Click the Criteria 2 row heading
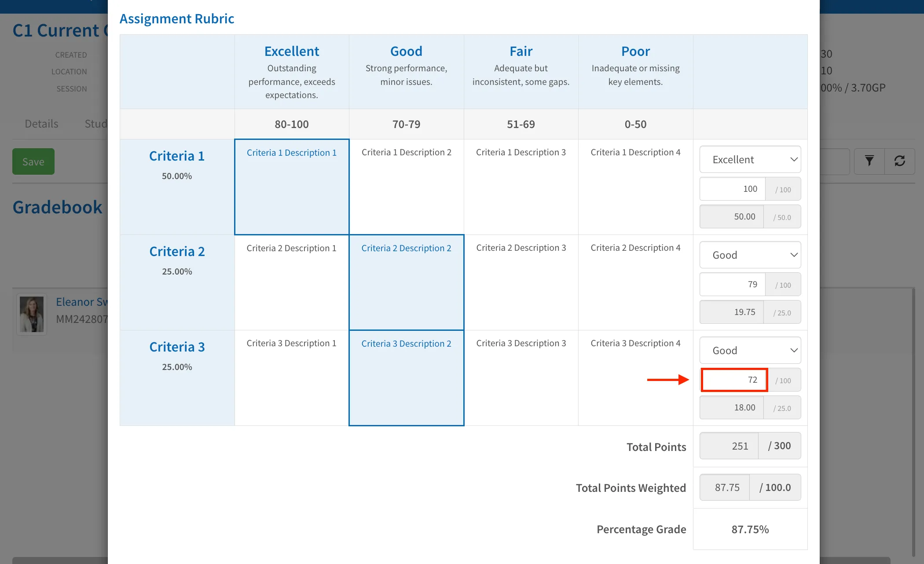 click(177, 251)
